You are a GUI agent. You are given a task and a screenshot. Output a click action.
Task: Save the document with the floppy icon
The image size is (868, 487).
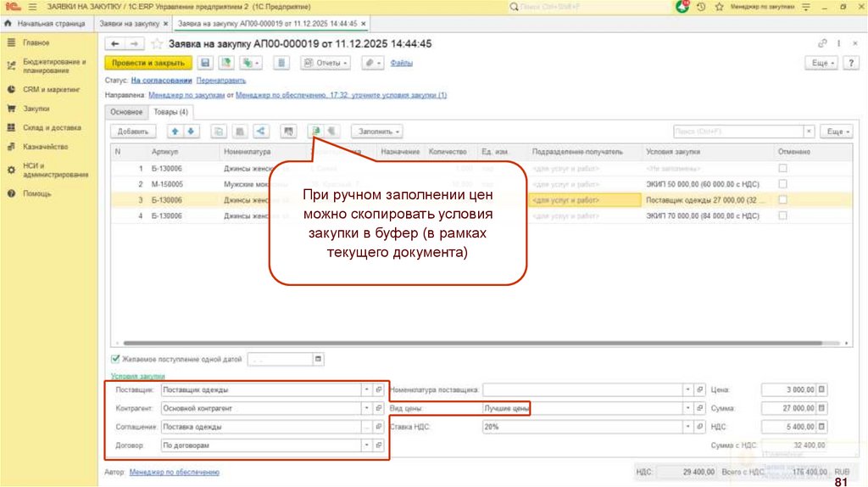(x=205, y=63)
